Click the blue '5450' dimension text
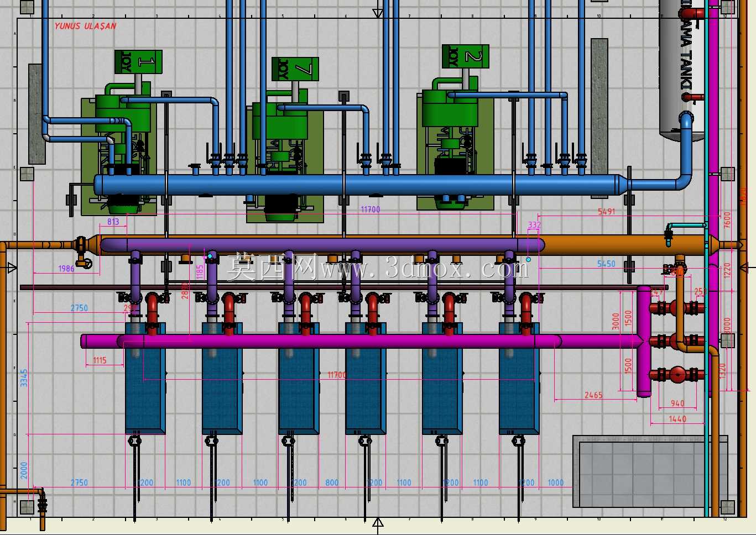Viewport: 756px width, 535px height. pos(606,264)
